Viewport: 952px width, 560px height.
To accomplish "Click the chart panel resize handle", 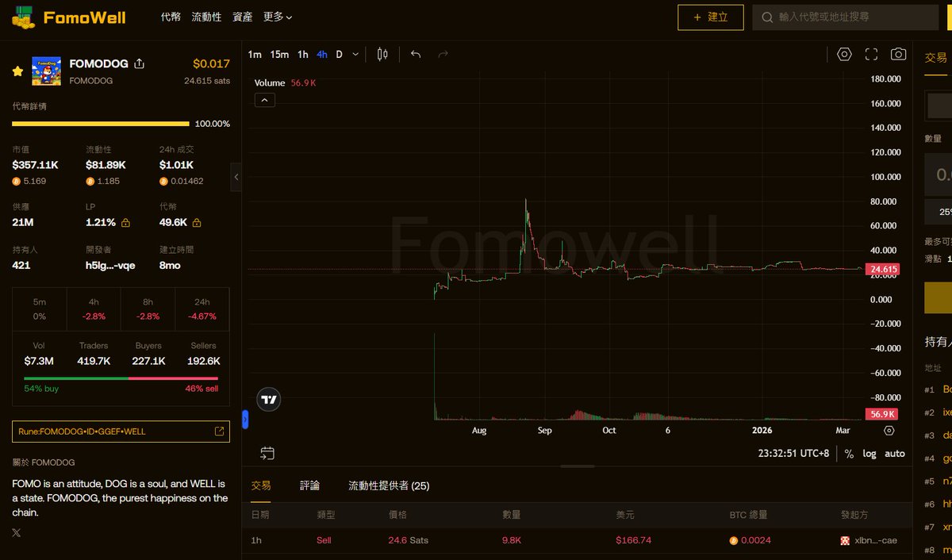I will pos(577,466).
